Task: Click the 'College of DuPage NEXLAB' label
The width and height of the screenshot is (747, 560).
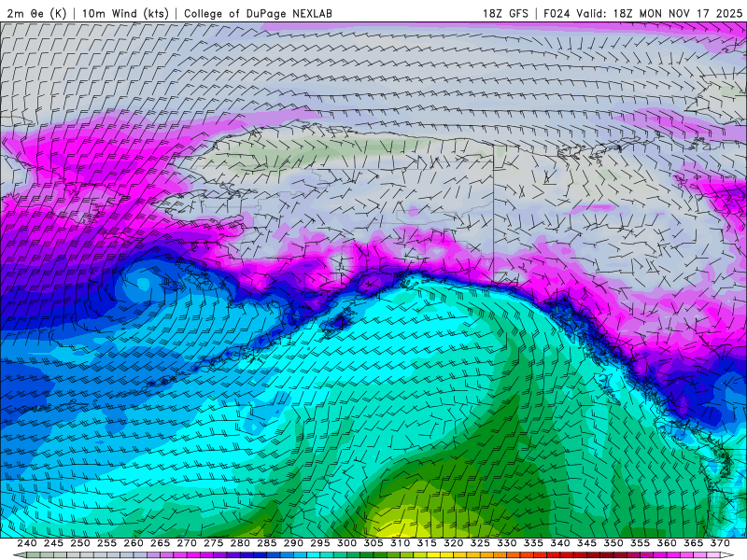Action: 259,13
